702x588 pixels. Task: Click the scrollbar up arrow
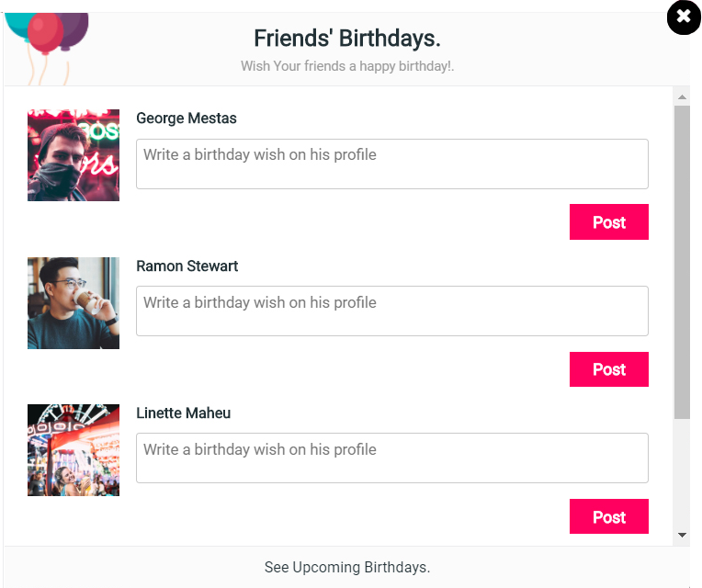[x=682, y=96]
